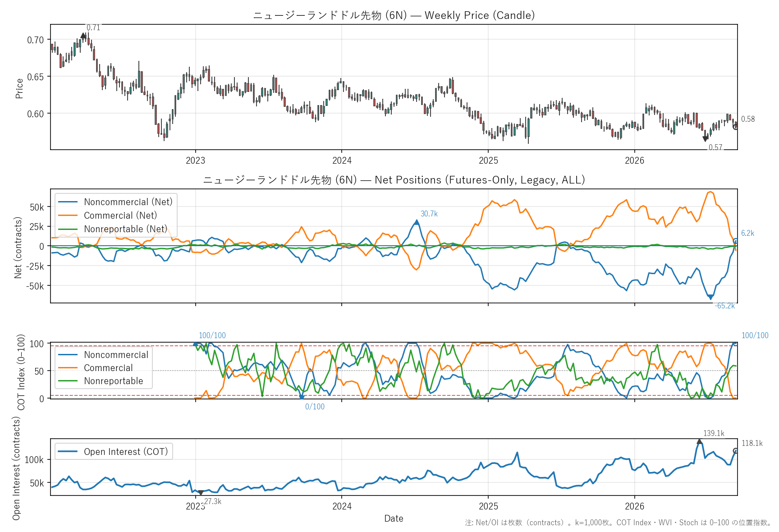
Task: Click the triangle marker at 30.7k net peak
Action: coord(417,222)
